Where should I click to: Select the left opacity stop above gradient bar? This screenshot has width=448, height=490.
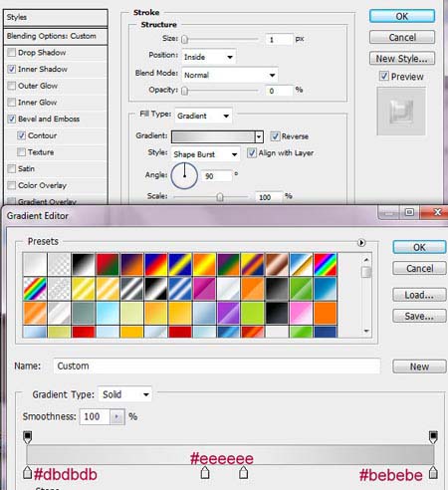(28, 437)
